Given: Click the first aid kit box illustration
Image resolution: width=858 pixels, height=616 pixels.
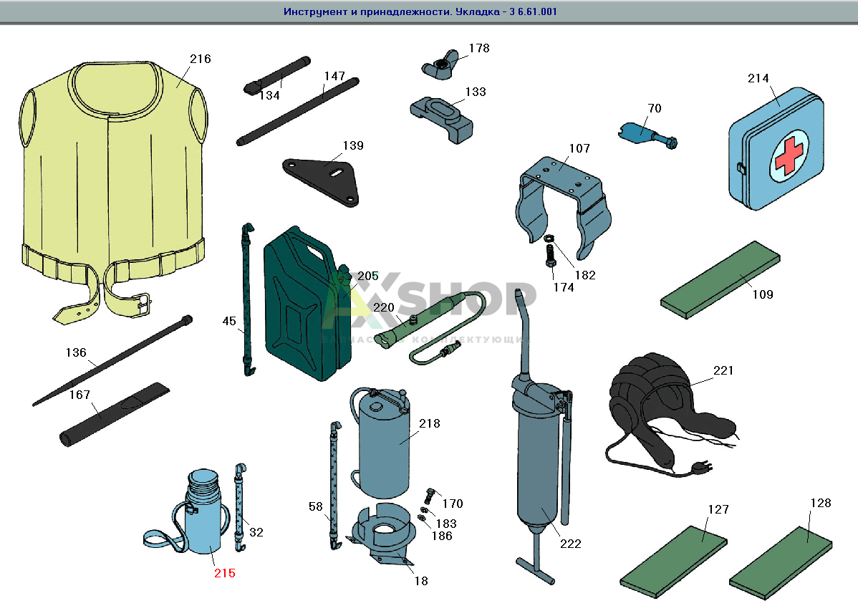Looking at the screenshot, I should pyautogui.click(x=775, y=152).
